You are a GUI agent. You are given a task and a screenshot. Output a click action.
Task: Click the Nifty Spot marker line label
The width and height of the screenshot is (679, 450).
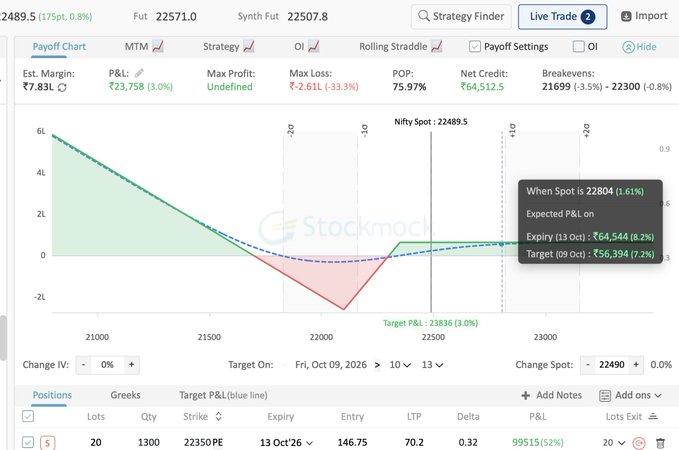[431, 122]
